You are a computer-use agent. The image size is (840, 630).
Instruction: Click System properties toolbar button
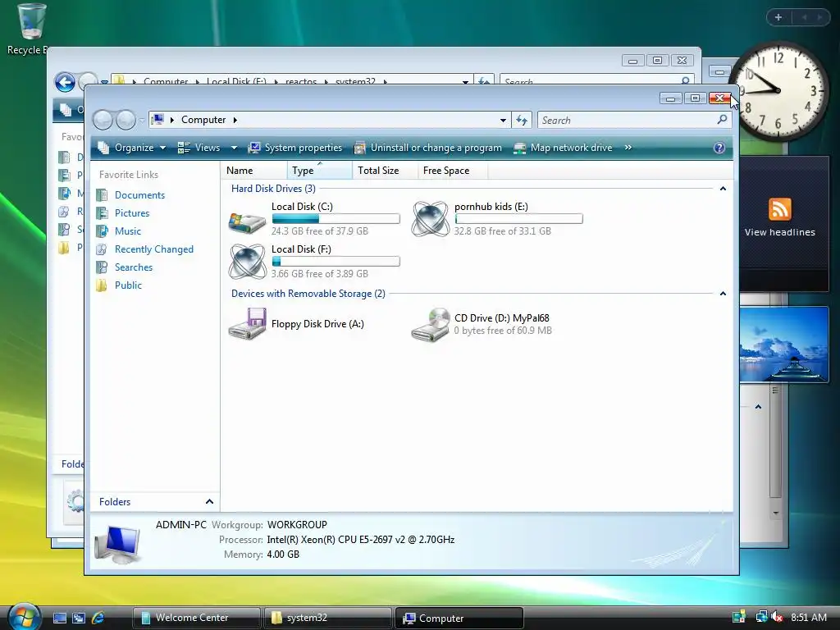tap(295, 148)
